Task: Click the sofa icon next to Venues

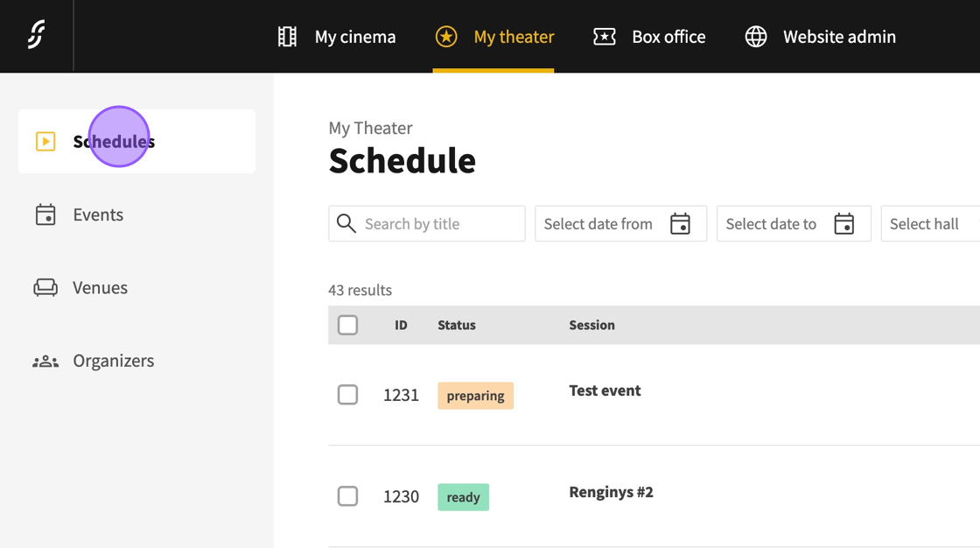Action: point(45,287)
